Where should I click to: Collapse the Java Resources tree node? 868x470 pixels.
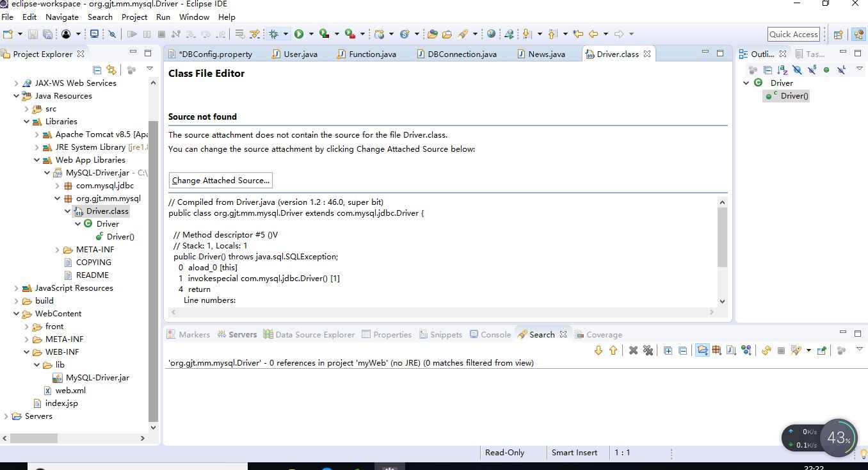point(17,95)
